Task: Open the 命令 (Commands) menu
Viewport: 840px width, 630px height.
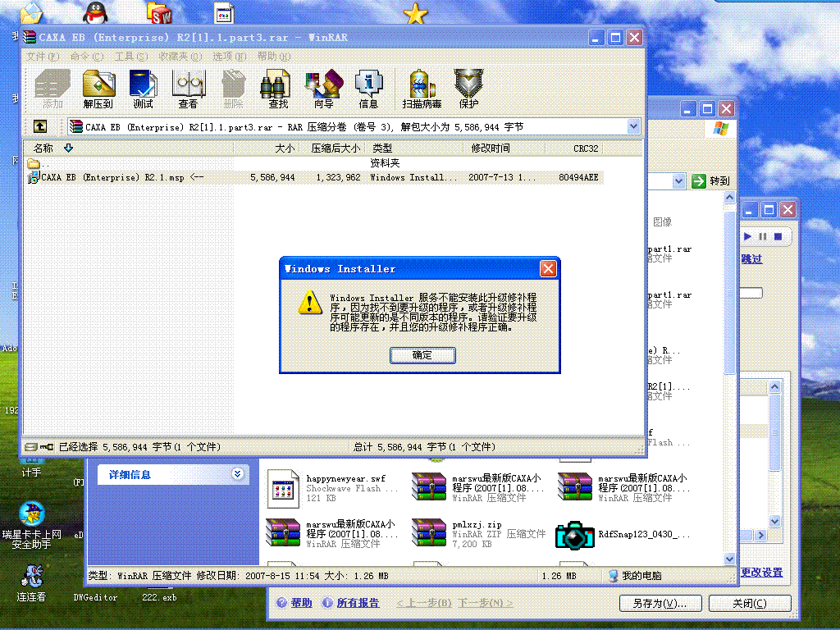Action: point(87,57)
